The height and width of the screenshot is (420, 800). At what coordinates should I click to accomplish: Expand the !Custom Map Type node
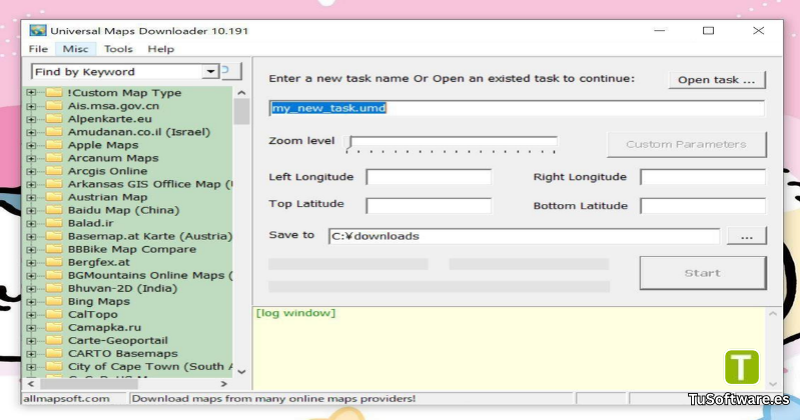(x=31, y=93)
